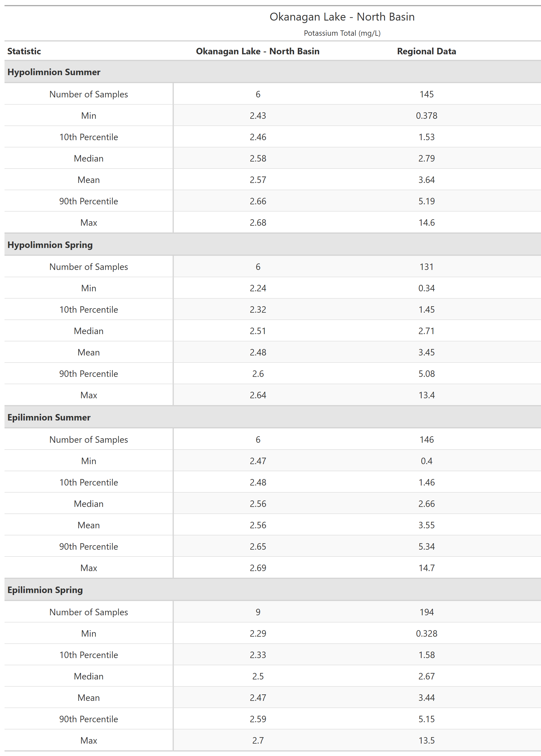This screenshot has height=756, width=541.
Task: Select the Hypolimnion Spring group row
Action: pyautogui.click(x=50, y=245)
